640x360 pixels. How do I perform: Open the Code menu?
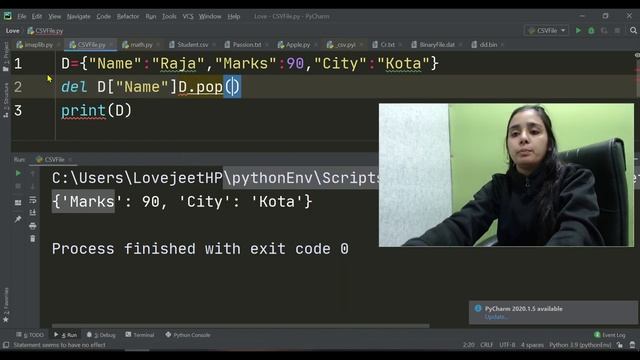click(103, 16)
